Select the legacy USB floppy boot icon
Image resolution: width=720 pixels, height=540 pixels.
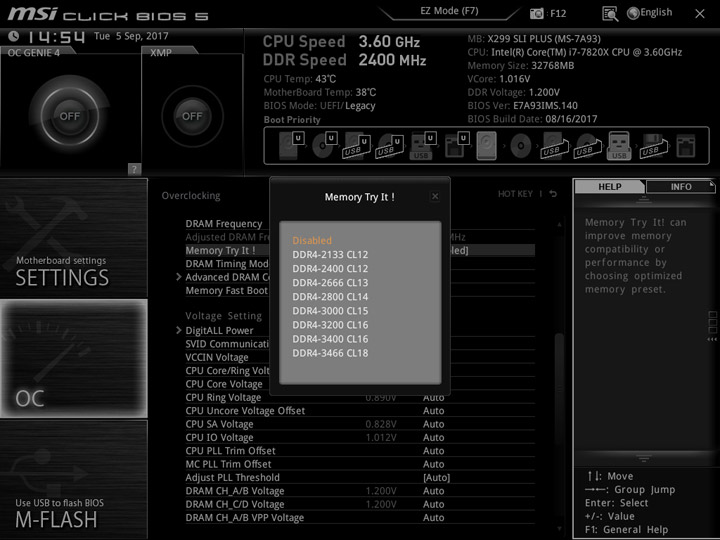pos(653,146)
